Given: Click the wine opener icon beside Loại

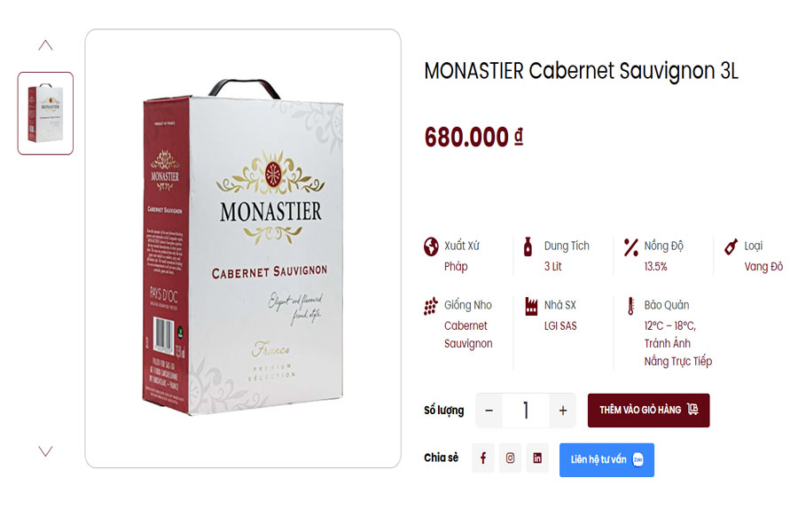Looking at the screenshot, I should tap(731, 246).
